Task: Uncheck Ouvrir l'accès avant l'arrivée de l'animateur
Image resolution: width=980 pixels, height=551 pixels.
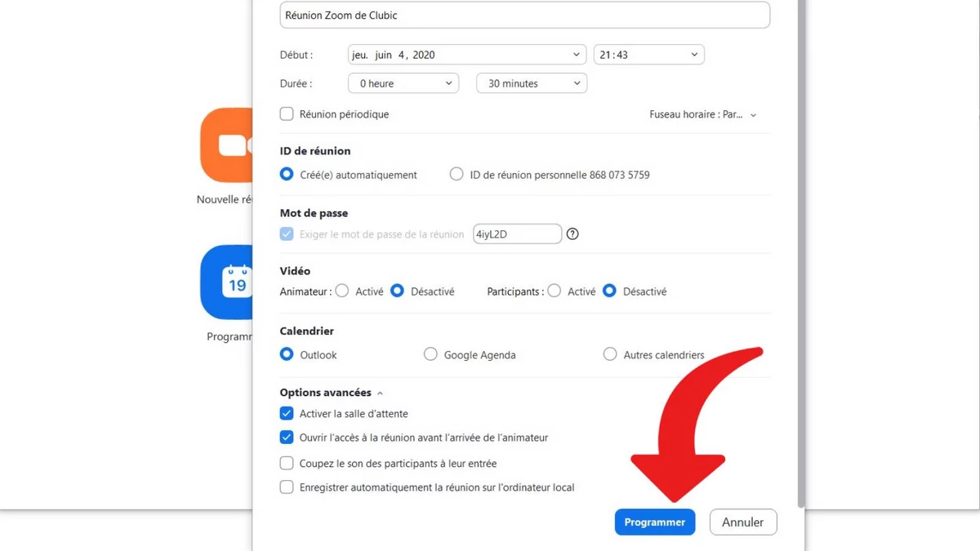Action: point(287,438)
